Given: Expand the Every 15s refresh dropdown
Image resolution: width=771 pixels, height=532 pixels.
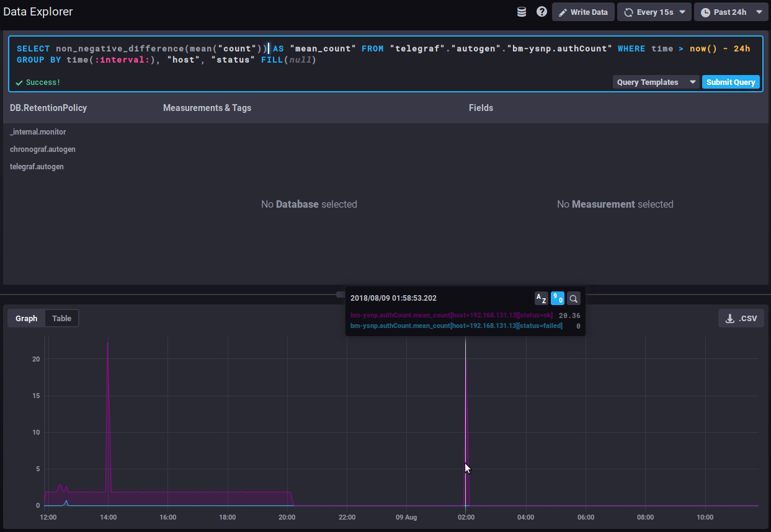Looking at the screenshot, I should coord(654,12).
